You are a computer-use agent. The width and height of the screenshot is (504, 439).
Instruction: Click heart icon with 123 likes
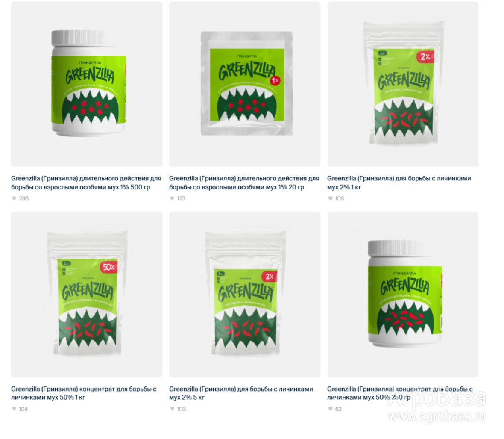tap(172, 198)
